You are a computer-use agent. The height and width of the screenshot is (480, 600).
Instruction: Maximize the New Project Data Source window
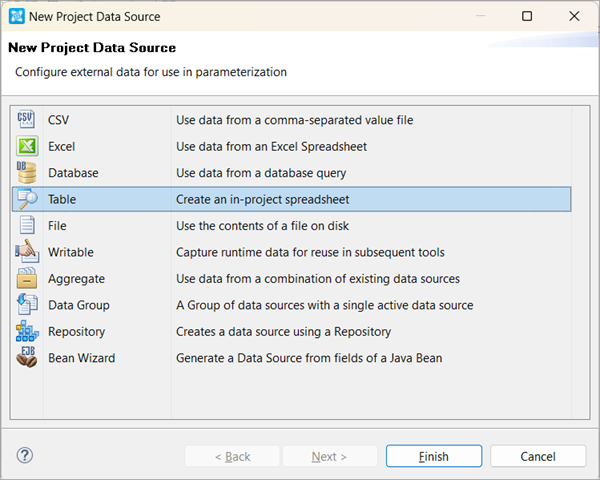pyautogui.click(x=527, y=16)
